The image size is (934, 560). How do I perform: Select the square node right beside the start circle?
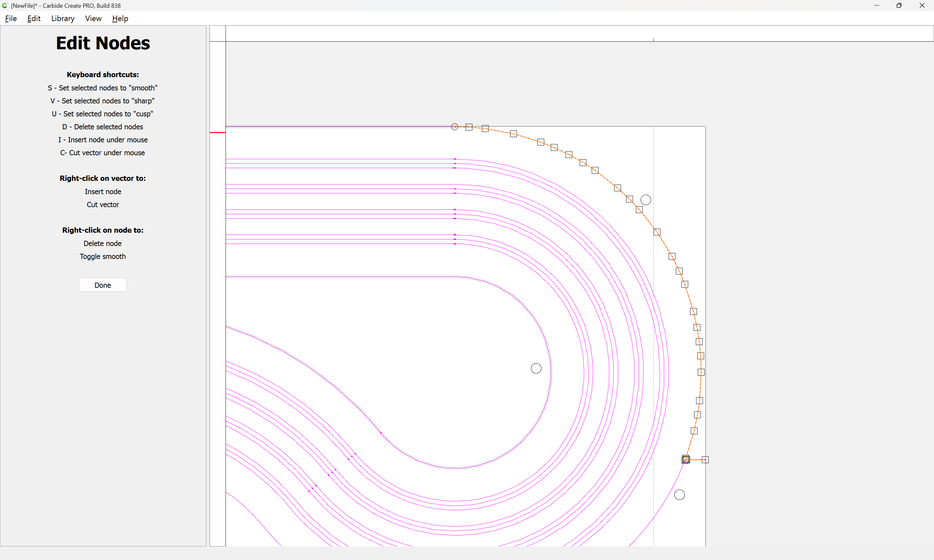point(469,127)
